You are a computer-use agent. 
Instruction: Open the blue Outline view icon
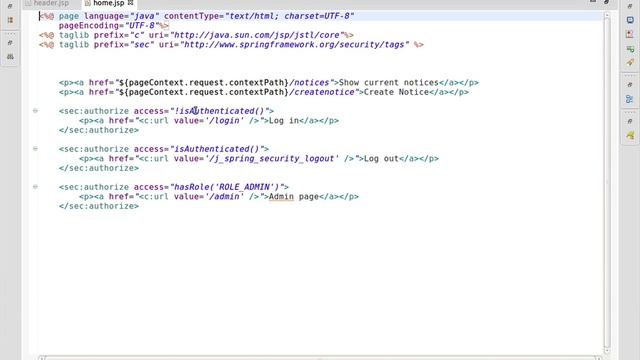(630, 99)
